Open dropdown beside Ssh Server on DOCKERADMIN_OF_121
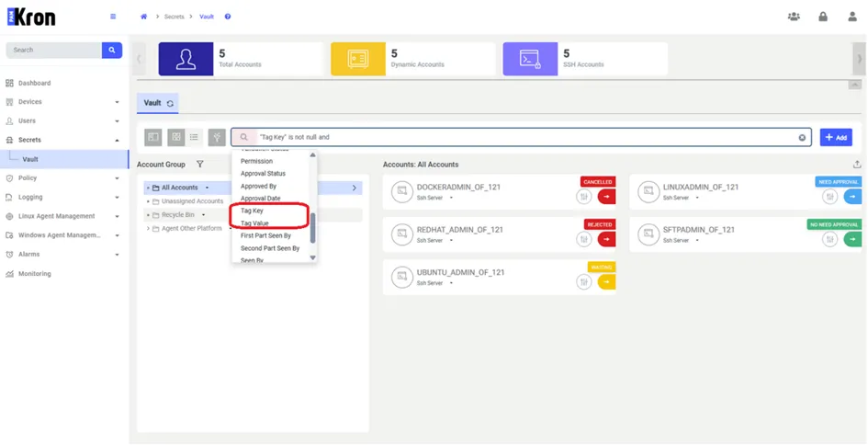This screenshot has width=868, height=445. [x=451, y=198]
